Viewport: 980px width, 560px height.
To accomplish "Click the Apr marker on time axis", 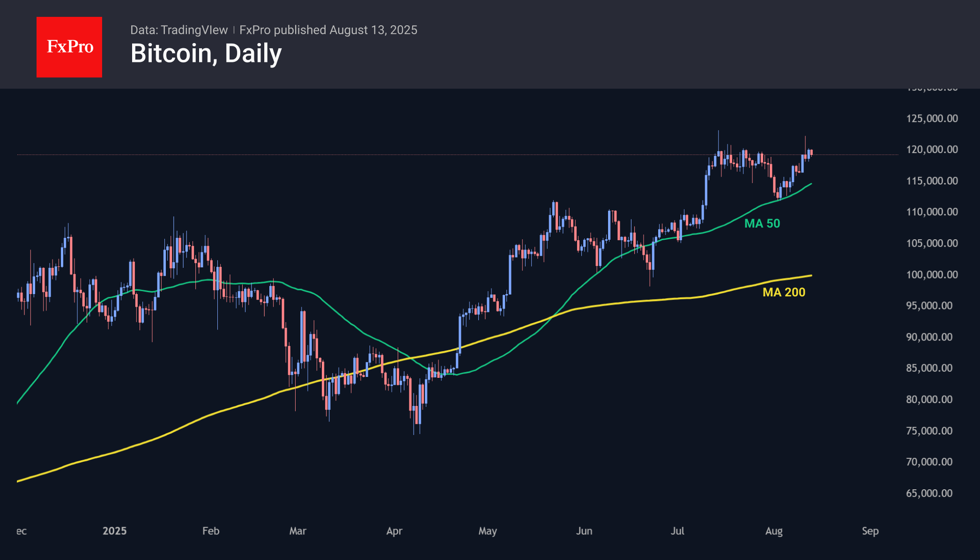I will 394,531.
